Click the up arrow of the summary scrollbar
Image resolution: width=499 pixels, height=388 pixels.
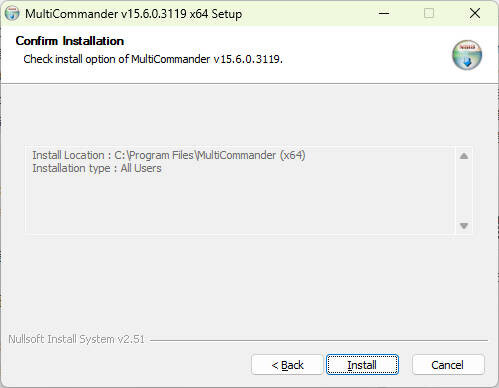pyautogui.click(x=464, y=156)
